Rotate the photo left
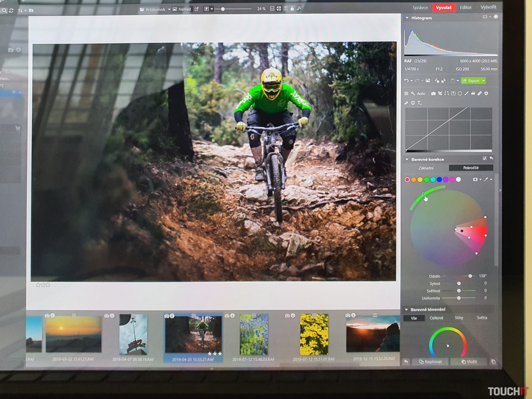532x399 pixels. [437, 81]
